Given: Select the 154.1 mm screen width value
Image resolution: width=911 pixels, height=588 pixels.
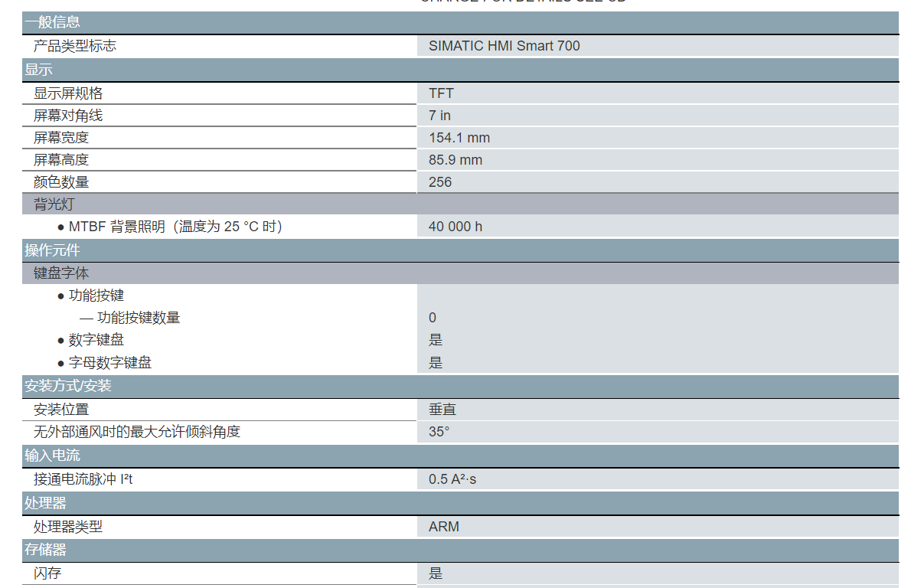Looking at the screenshot, I should coord(459,138).
